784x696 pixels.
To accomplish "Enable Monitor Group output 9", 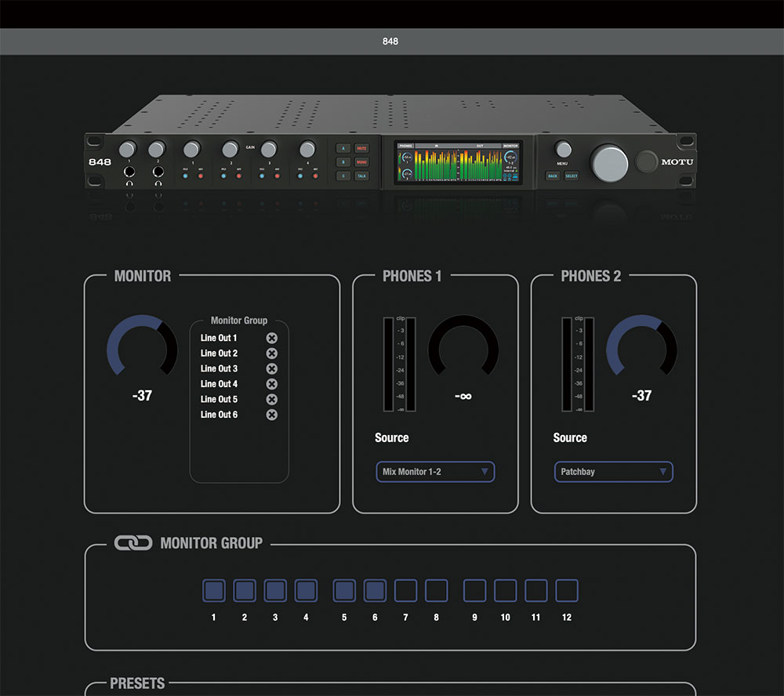I will pyautogui.click(x=475, y=590).
